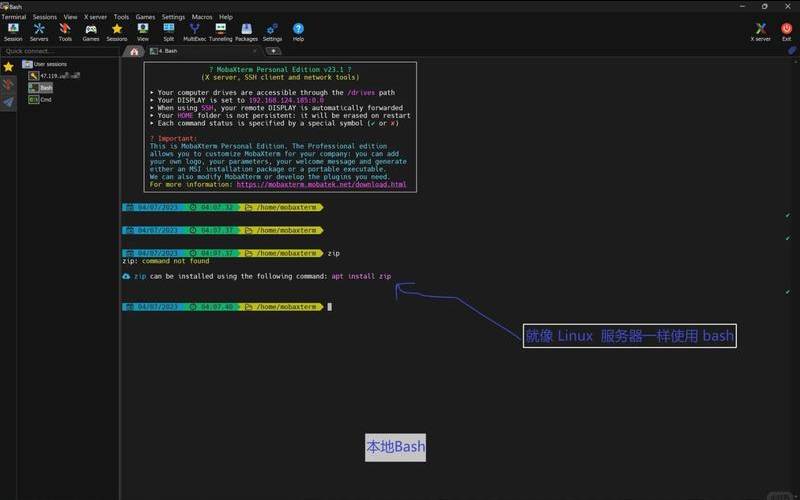Select the Bash session in sidebar
The image size is (800, 500).
40,88
